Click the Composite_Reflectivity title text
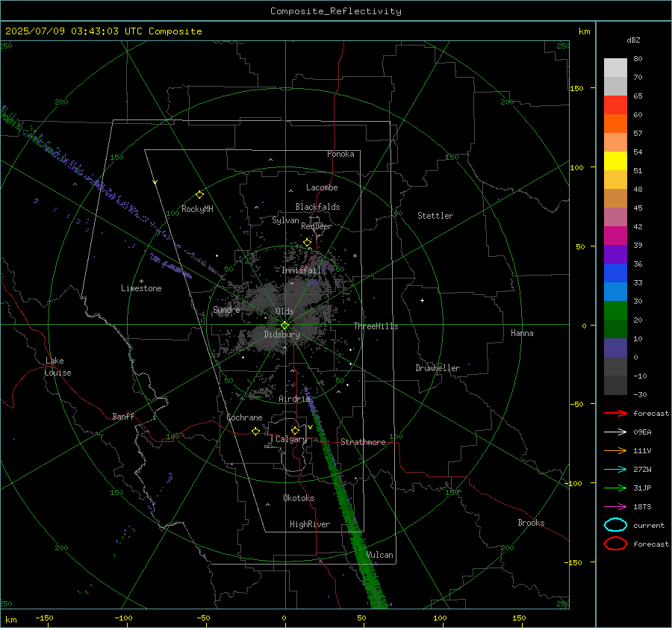The height and width of the screenshot is (628, 672). pyautogui.click(x=335, y=11)
